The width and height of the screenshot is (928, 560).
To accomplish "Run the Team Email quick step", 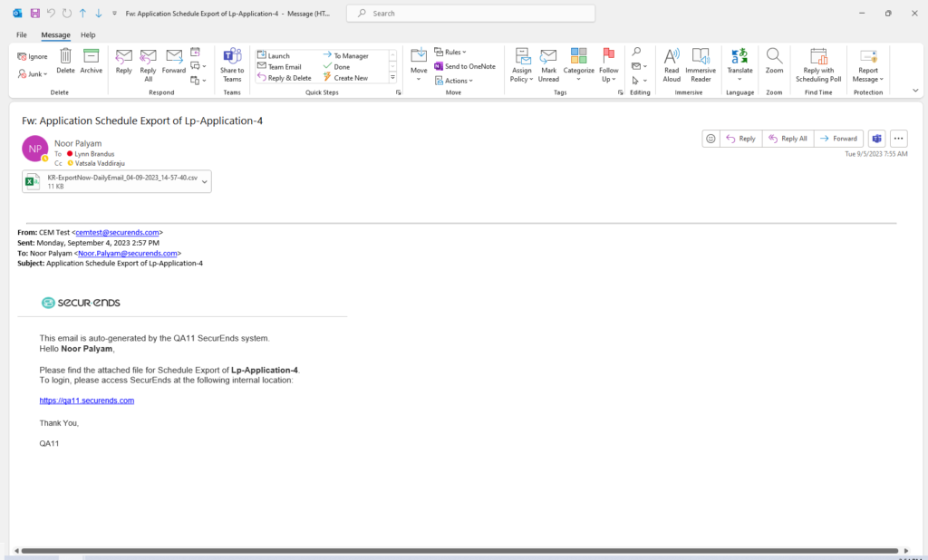I will (279, 66).
